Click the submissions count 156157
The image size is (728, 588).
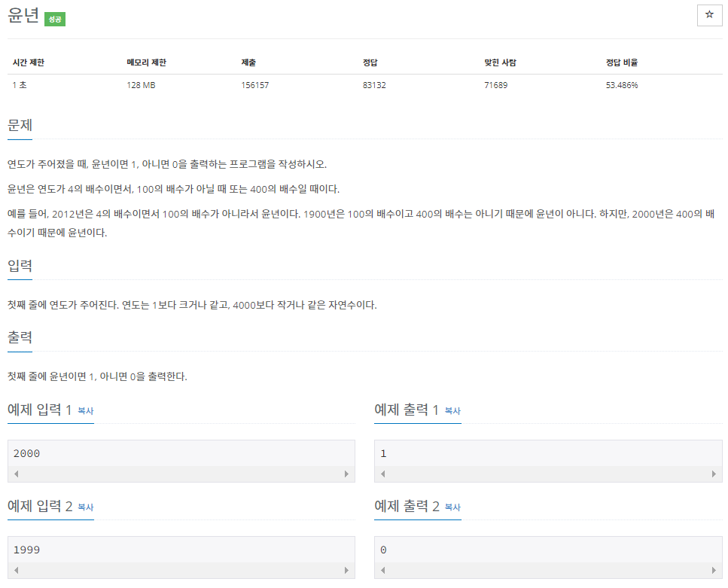click(x=255, y=85)
